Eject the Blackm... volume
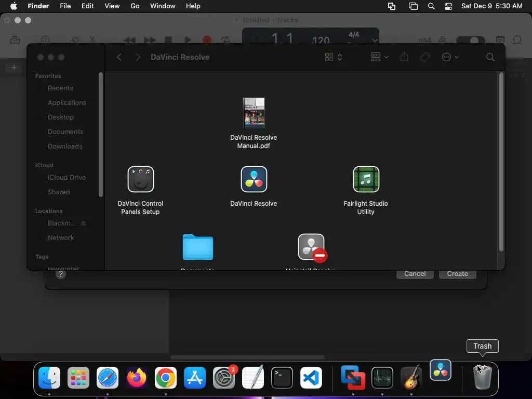The image size is (532, 399). [84, 223]
